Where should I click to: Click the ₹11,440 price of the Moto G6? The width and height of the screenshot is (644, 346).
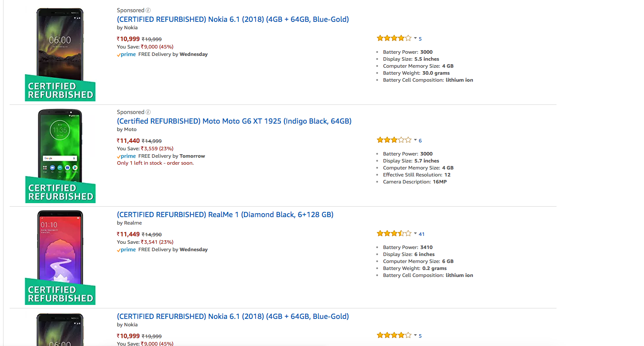(x=128, y=141)
